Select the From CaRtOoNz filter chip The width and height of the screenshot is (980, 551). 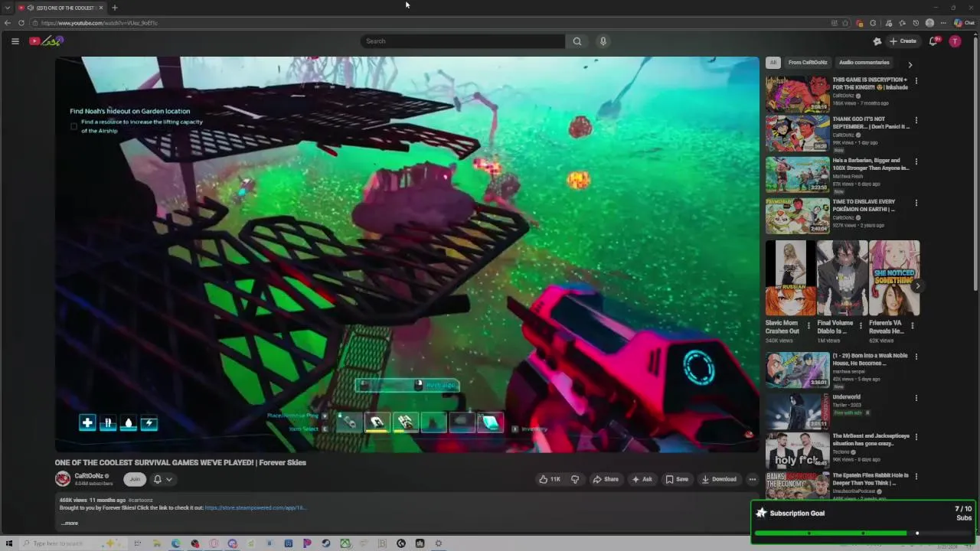[808, 63]
